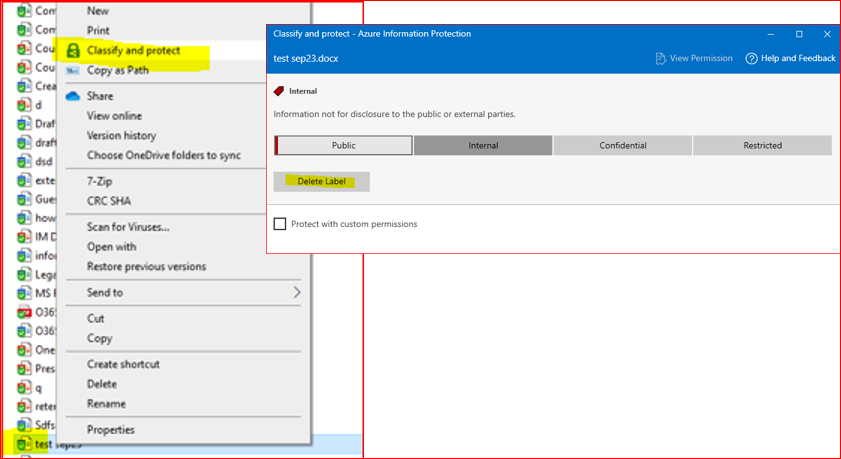Expand the Send to submenu arrow
This screenshot has width=841, height=459.
click(x=297, y=292)
